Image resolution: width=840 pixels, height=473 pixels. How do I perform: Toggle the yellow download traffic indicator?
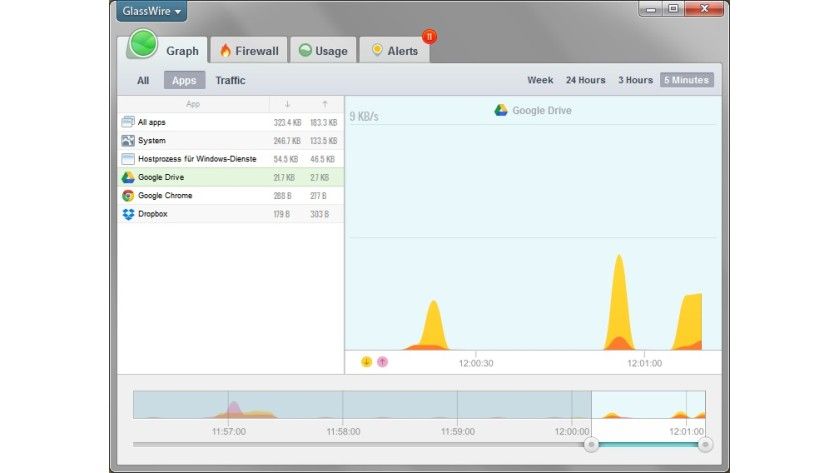coord(366,362)
